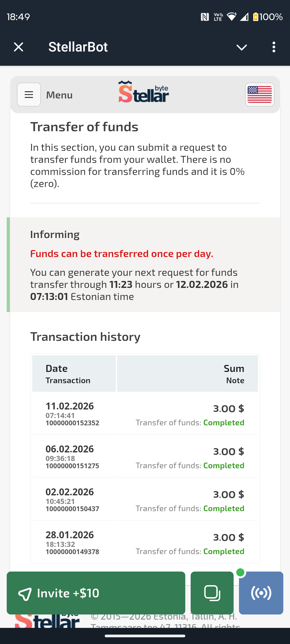Screen dimensions: 290x644
Task: Open the hamburger Menu button
Action: [x=29, y=95]
